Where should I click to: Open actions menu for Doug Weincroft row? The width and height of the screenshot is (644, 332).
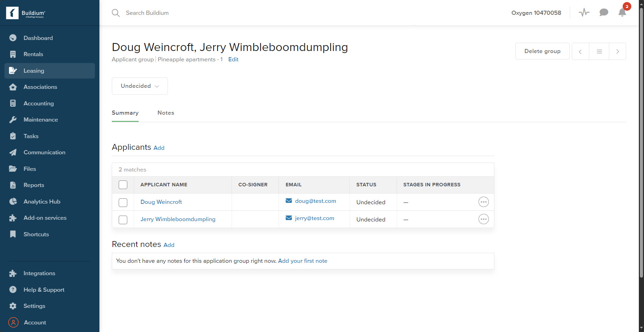pos(483,202)
